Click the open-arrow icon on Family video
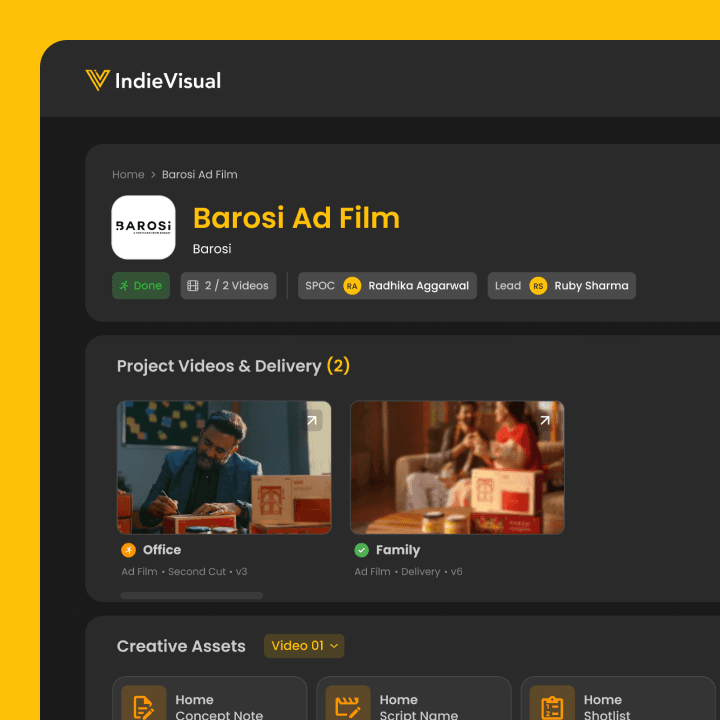The height and width of the screenshot is (720, 720). point(545,420)
